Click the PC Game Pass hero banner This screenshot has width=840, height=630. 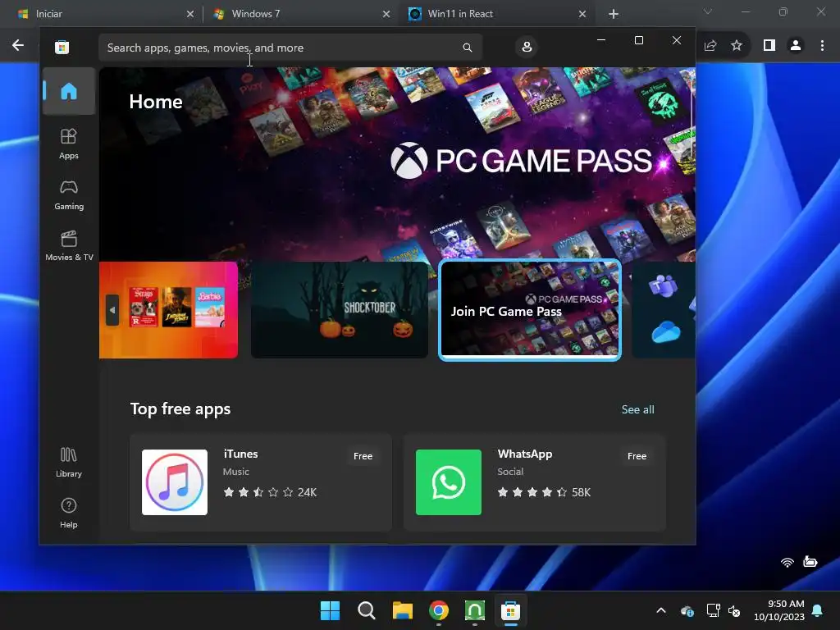(x=397, y=164)
